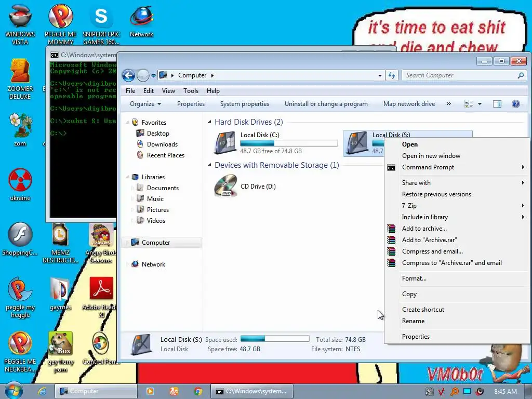Click the Back navigation arrow in Explorer
The width and height of the screenshot is (532, 399).
[x=129, y=75]
